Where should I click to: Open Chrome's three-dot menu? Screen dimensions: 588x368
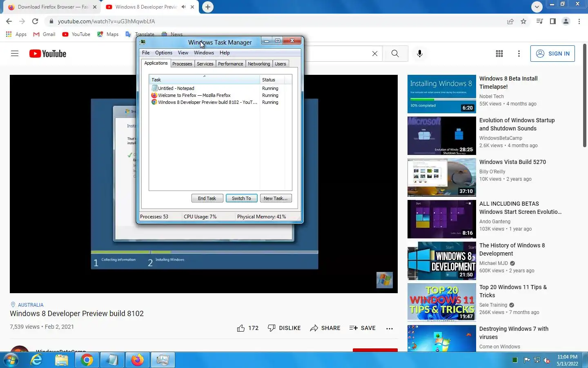(x=579, y=21)
